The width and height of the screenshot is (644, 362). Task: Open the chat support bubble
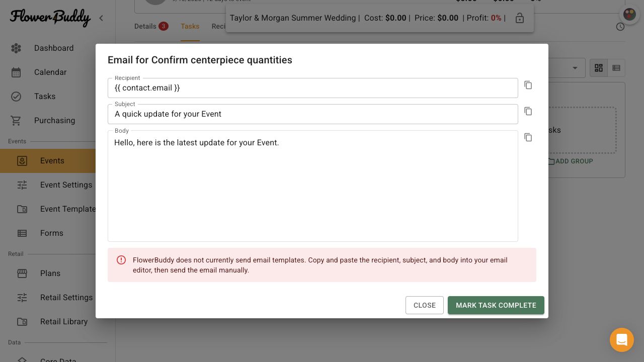click(622, 340)
